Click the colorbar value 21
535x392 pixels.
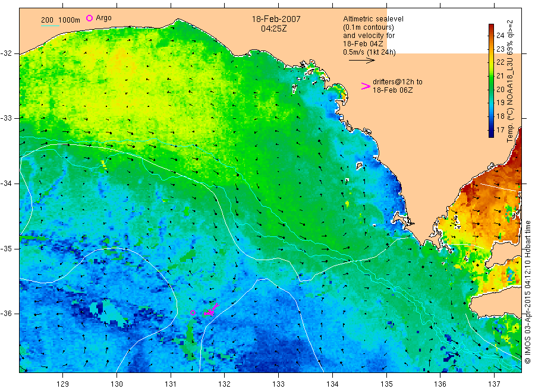point(500,75)
